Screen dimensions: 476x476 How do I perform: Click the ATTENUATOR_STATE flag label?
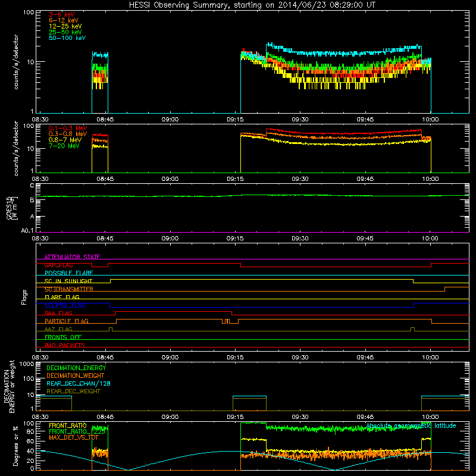click(x=72, y=257)
